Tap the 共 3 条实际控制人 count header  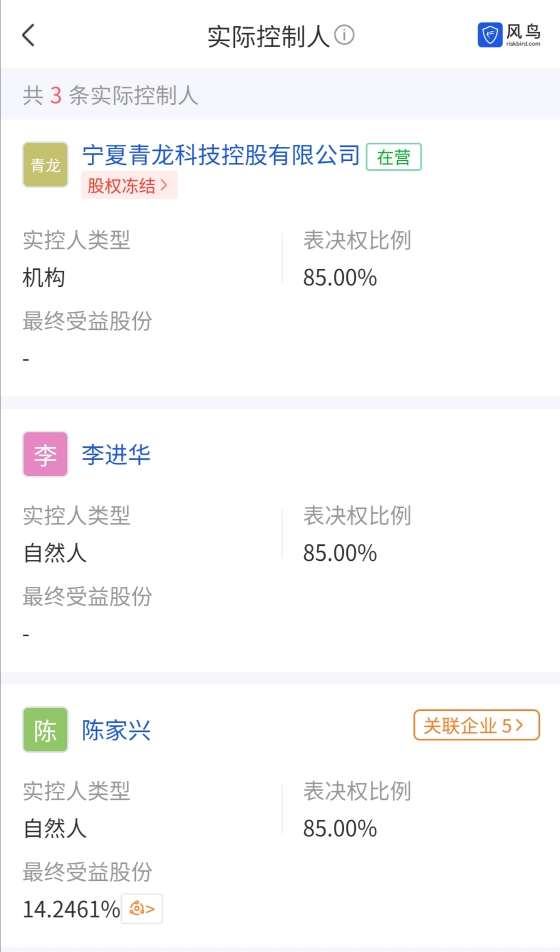[110, 95]
